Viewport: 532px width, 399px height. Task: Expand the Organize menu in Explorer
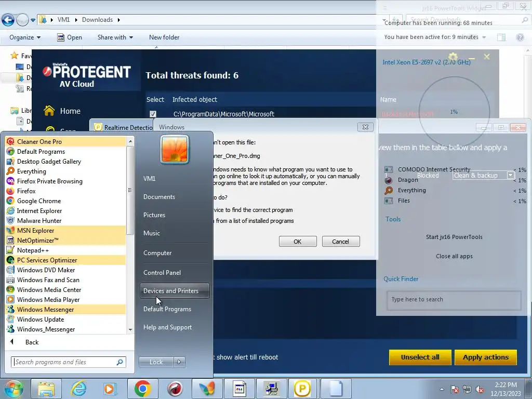(25, 37)
